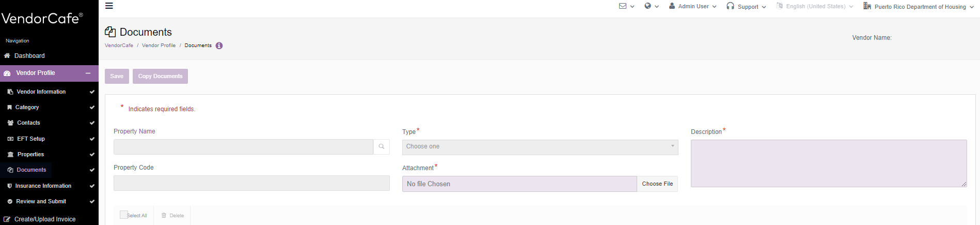
Task: Click the info icon beside Documents breadcrumb
Action: [x=219, y=46]
